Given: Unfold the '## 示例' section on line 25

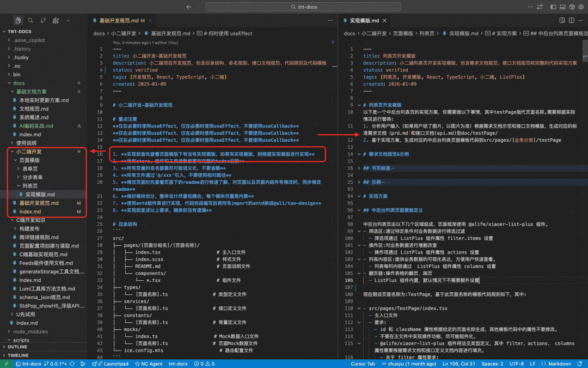Looking at the screenshot, I should click(359, 182).
